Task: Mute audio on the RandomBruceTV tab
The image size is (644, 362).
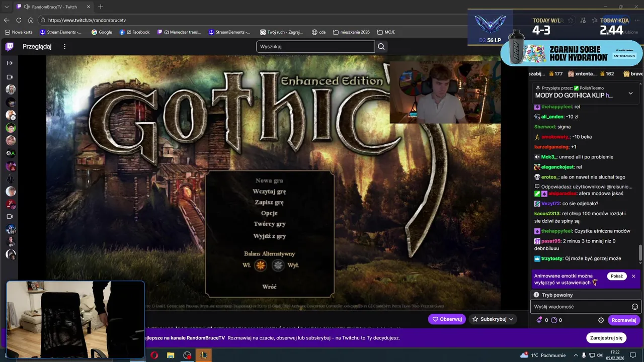Action: click(26, 7)
